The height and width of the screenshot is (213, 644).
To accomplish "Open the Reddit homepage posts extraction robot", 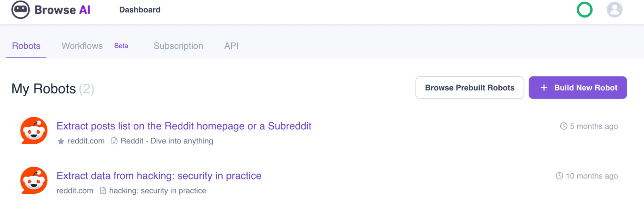I will [183, 126].
